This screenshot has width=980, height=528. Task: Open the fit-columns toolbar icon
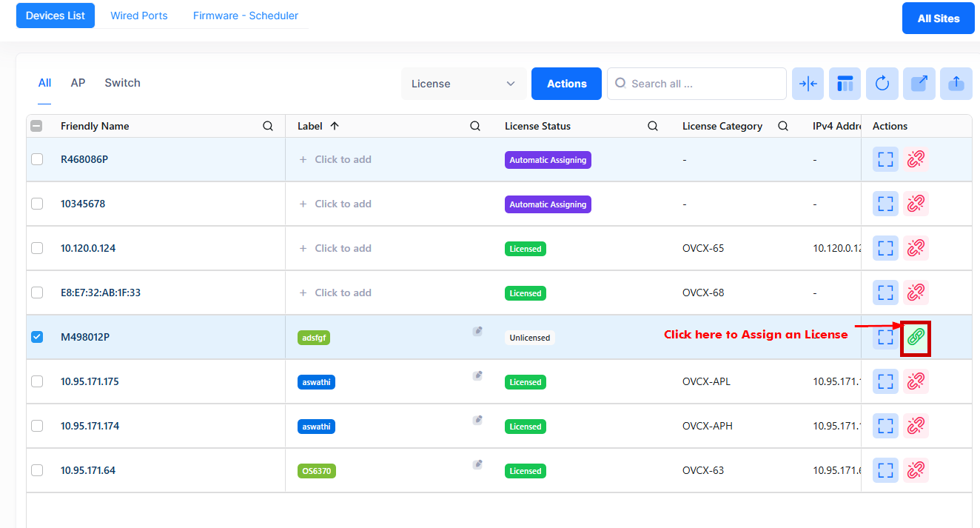(808, 84)
